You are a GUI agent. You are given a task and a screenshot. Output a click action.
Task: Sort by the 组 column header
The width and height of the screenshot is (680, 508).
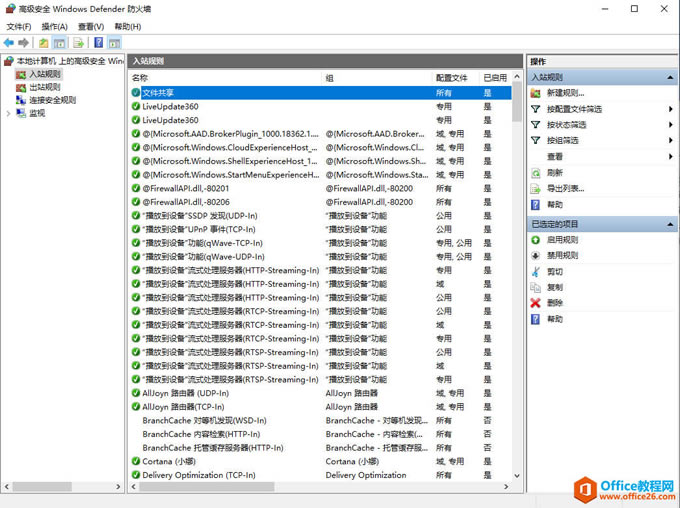coord(378,78)
